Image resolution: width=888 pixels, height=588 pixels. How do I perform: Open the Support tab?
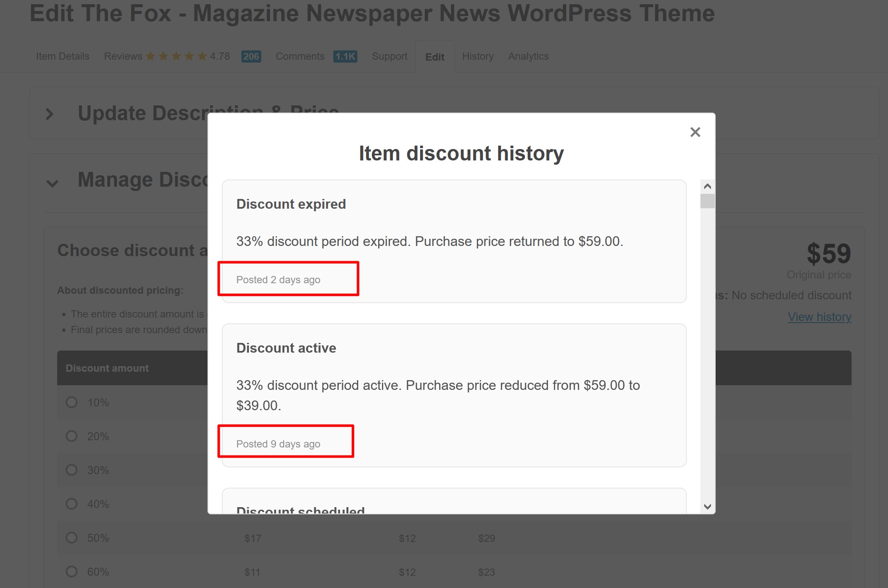[x=390, y=56]
